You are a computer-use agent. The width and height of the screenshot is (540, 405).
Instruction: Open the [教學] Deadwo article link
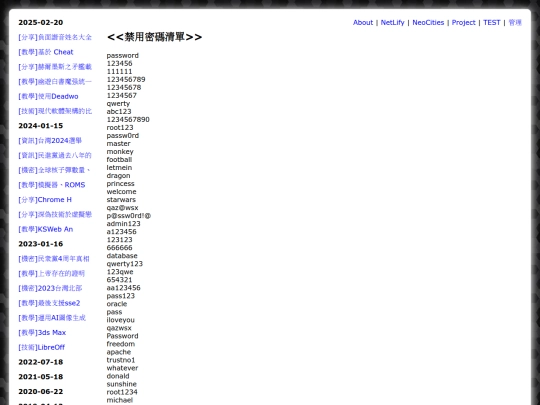pyautogui.click(x=48, y=96)
